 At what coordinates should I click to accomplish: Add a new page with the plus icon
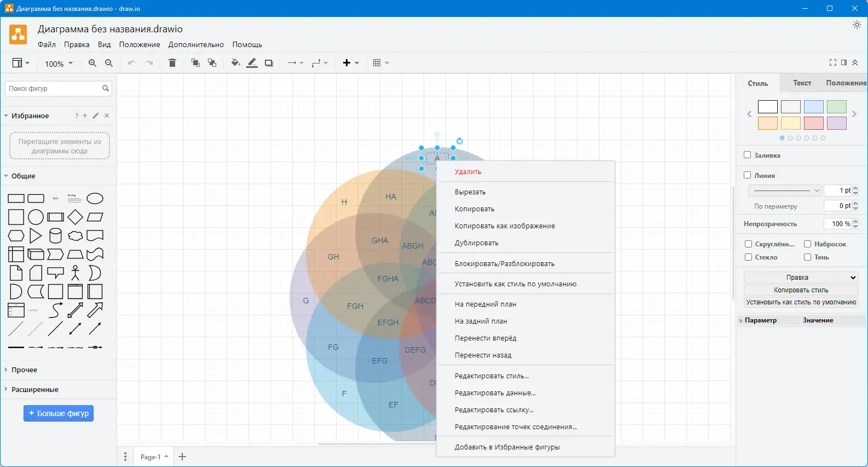point(182,457)
